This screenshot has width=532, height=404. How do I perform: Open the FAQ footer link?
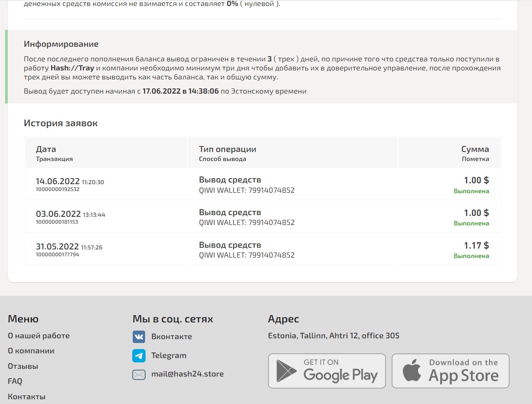[15, 381]
